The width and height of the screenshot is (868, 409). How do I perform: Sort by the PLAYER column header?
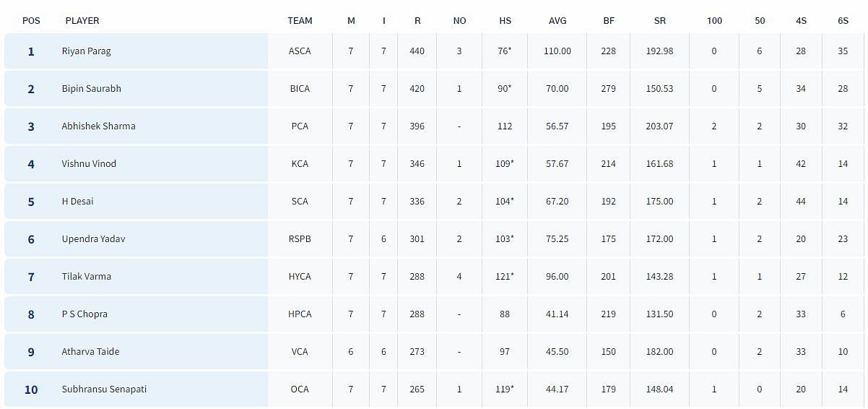click(82, 21)
